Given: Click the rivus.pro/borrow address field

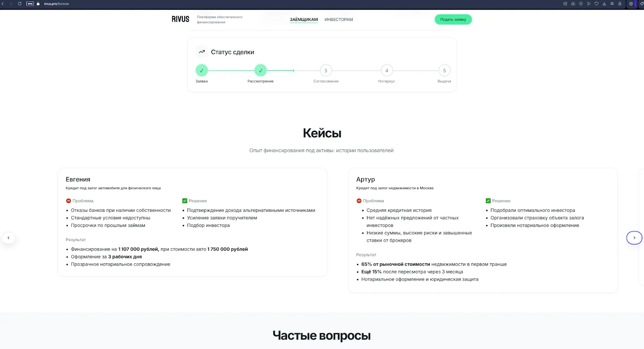Looking at the screenshot, I should (56, 4).
